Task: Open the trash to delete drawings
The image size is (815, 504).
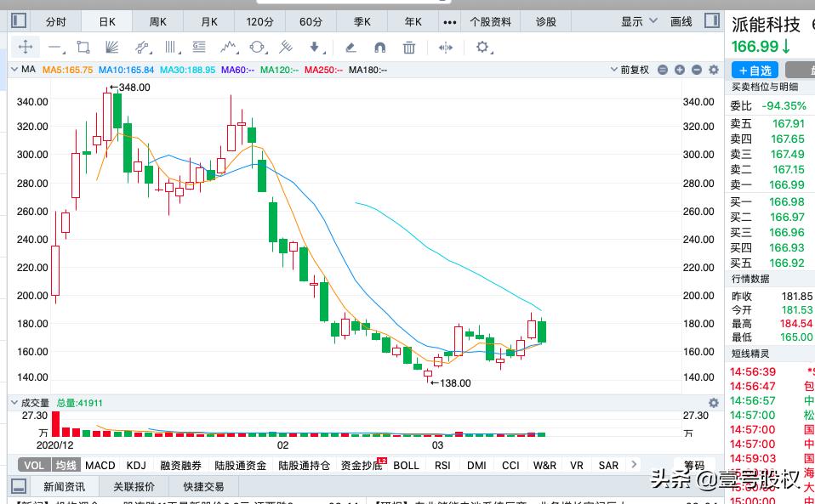Action: click(409, 47)
